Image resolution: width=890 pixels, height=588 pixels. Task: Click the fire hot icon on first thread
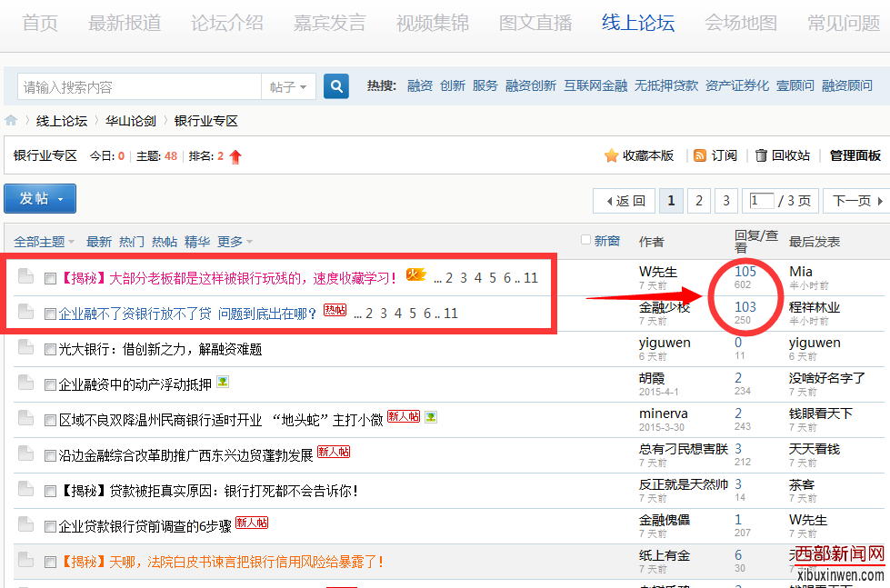click(x=415, y=275)
